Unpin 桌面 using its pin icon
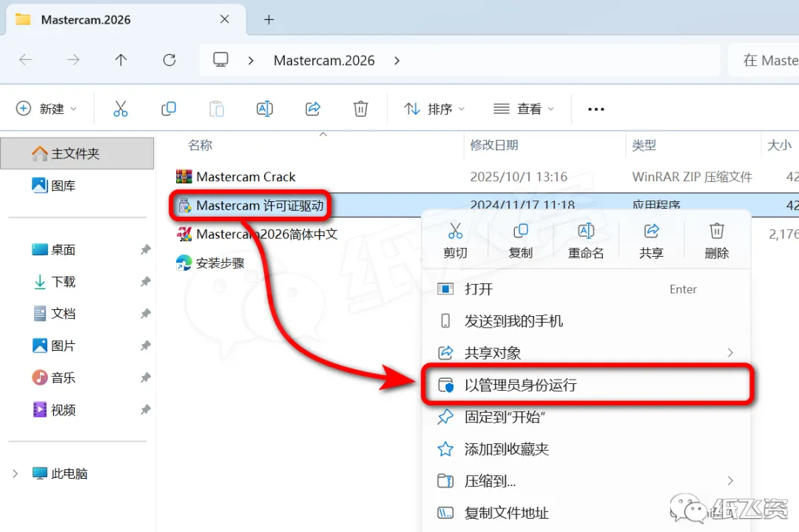Image resolution: width=799 pixels, height=532 pixels. (x=145, y=249)
